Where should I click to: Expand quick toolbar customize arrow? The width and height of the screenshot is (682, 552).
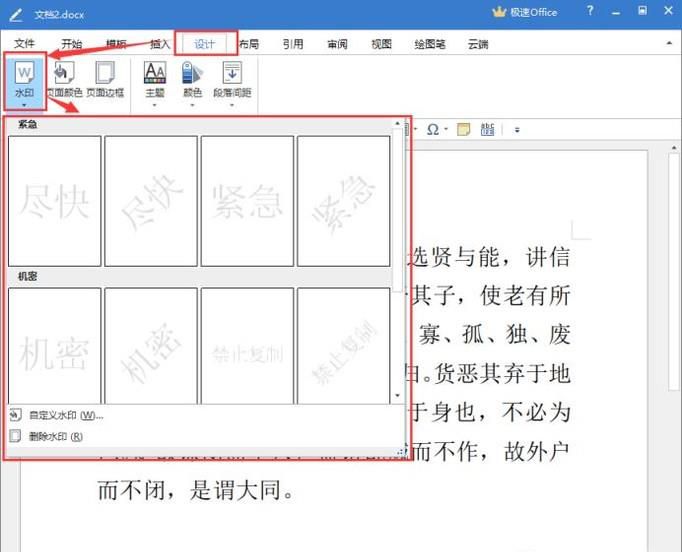pos(517,130)
